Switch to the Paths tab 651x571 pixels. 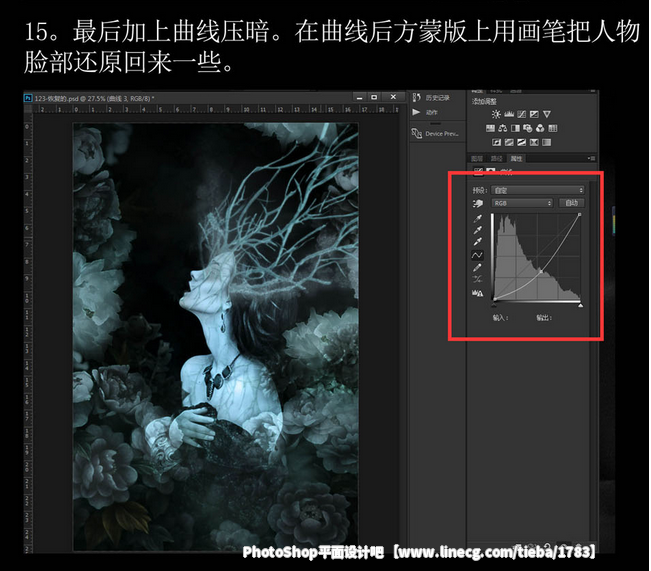(x=497, y=159)
